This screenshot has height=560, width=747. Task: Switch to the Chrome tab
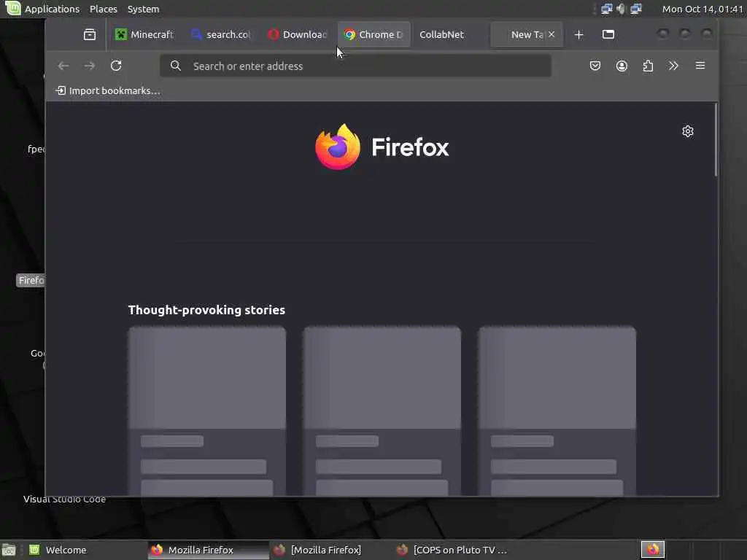(373, 34)
